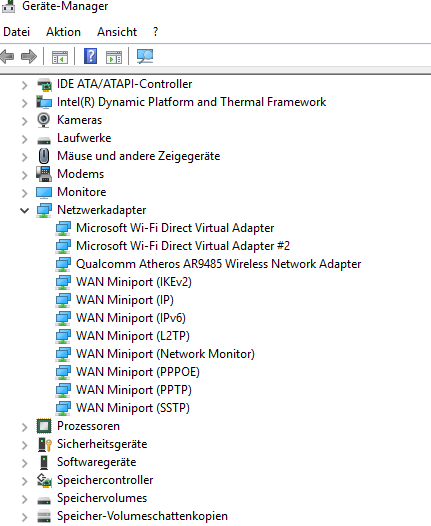Click the show/hide console tree toolbar icon

[x=60, y=57]
